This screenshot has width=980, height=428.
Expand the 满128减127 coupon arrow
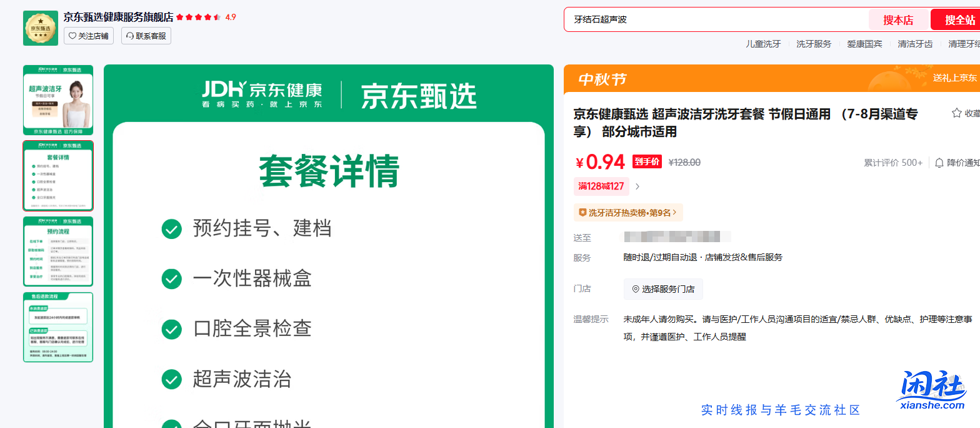tap(637, 186)
